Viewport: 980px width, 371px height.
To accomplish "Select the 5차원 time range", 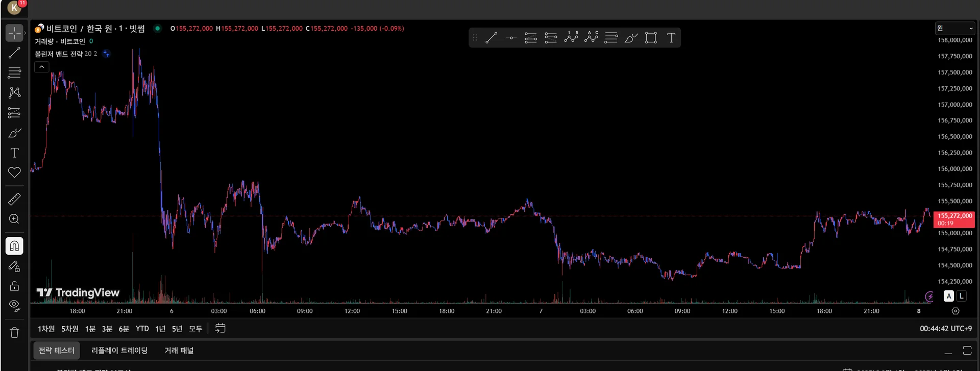I will point(70,329).
